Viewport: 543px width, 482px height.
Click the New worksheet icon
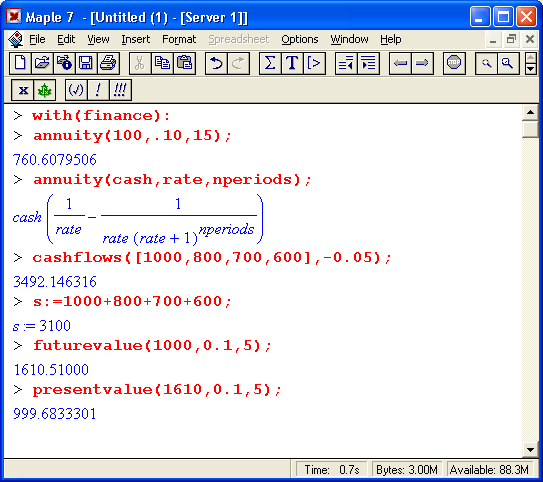pyautogui.click(x=20, y=63)
